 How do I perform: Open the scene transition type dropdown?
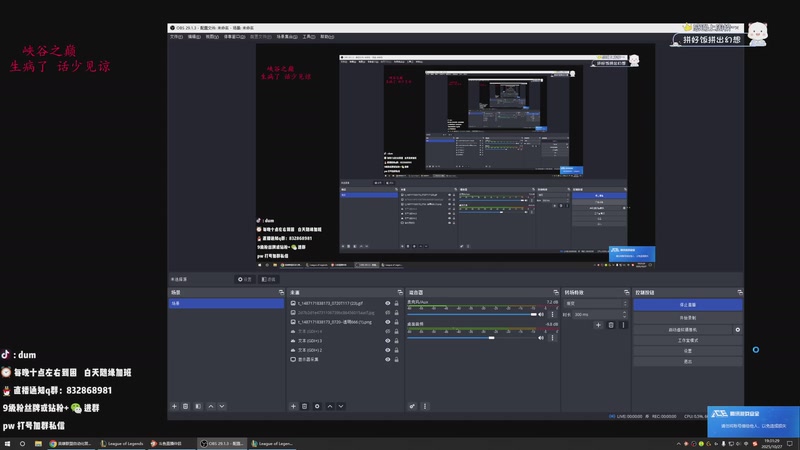point(594,303)
